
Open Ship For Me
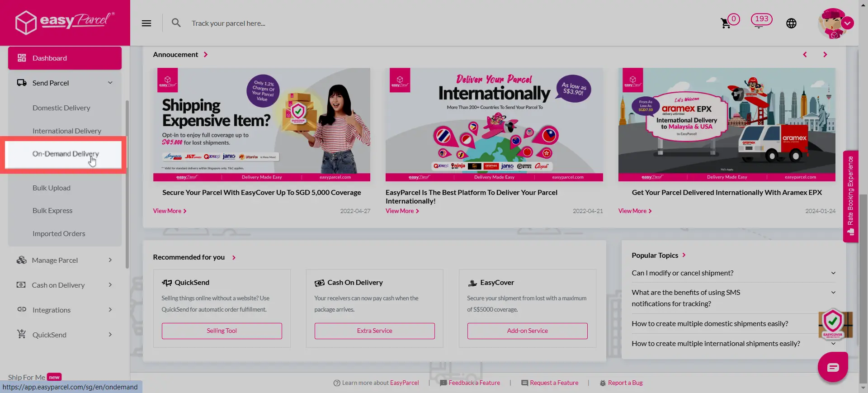(27, 377)
